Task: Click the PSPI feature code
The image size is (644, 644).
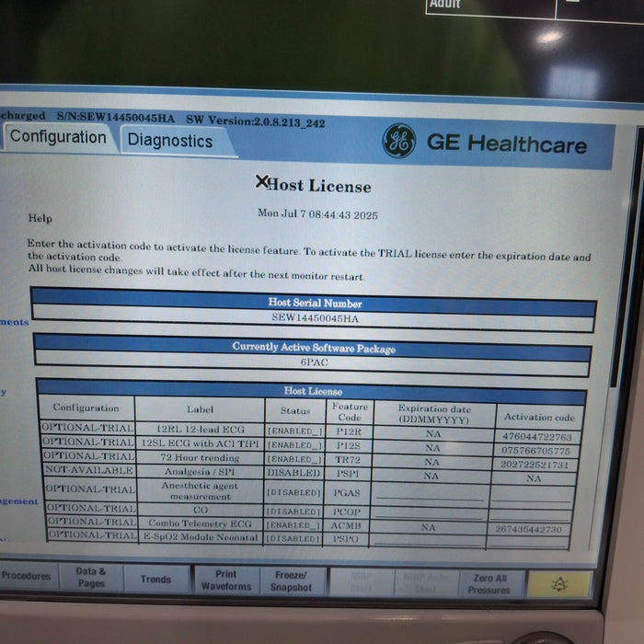Action: coord(348,474)
